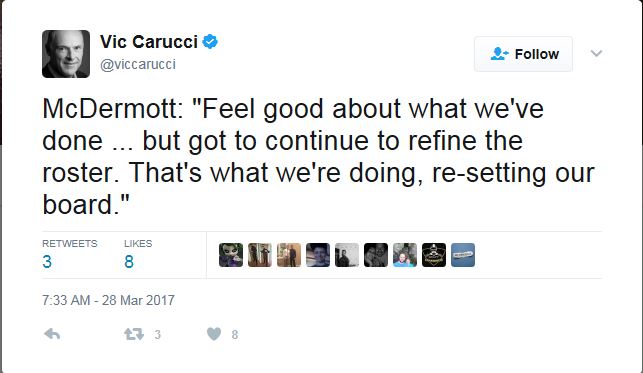Click the like count beside heart icon
Viewport: 643px width, 373px height.
click(x=235, y=335)
